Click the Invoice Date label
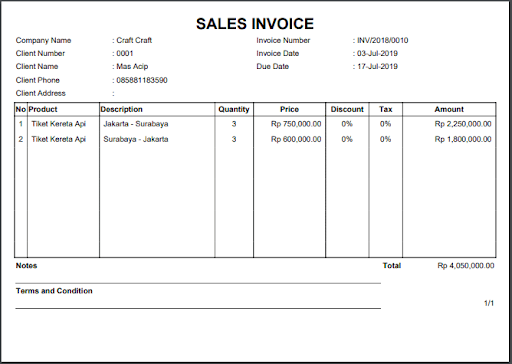Screen dimensions: 512x364 [x=277, y=53]
